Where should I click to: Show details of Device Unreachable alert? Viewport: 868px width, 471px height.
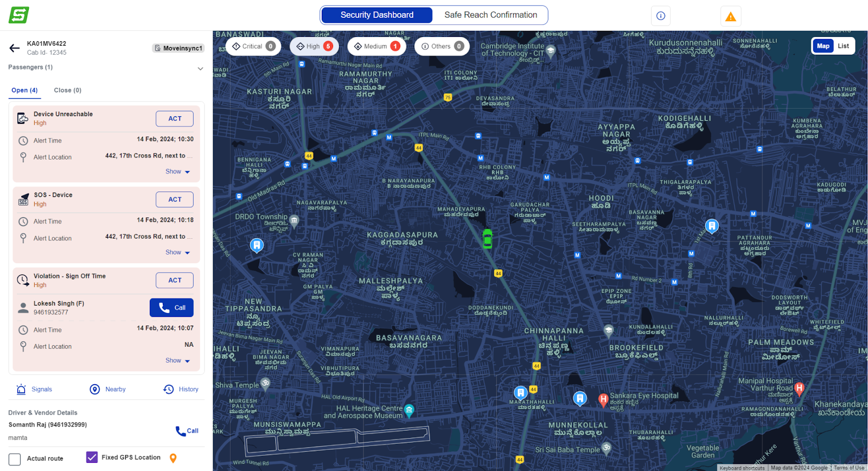(x=178, y=171)
